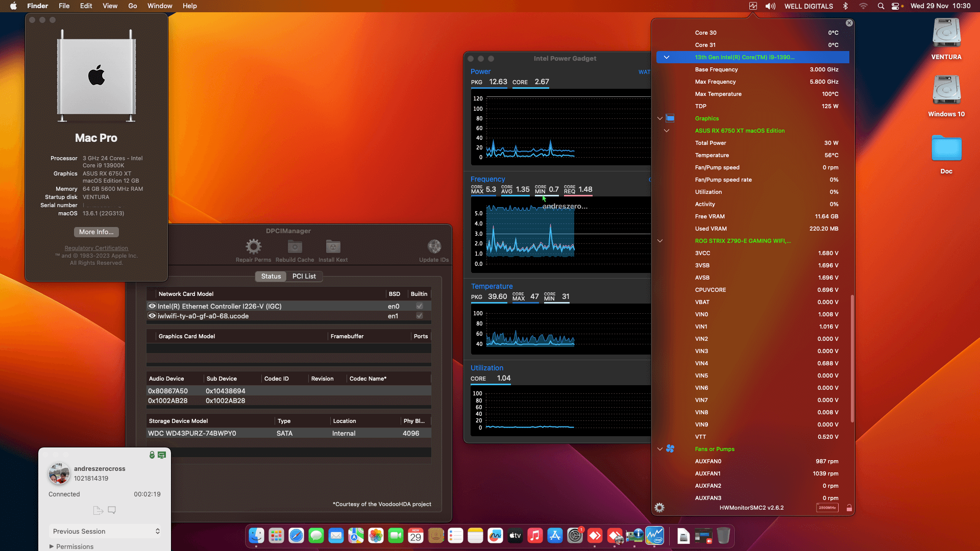Screen dimensions: 980x551
Task: Click the file transfer icon in AnyDesk
Action: point(97,510)
